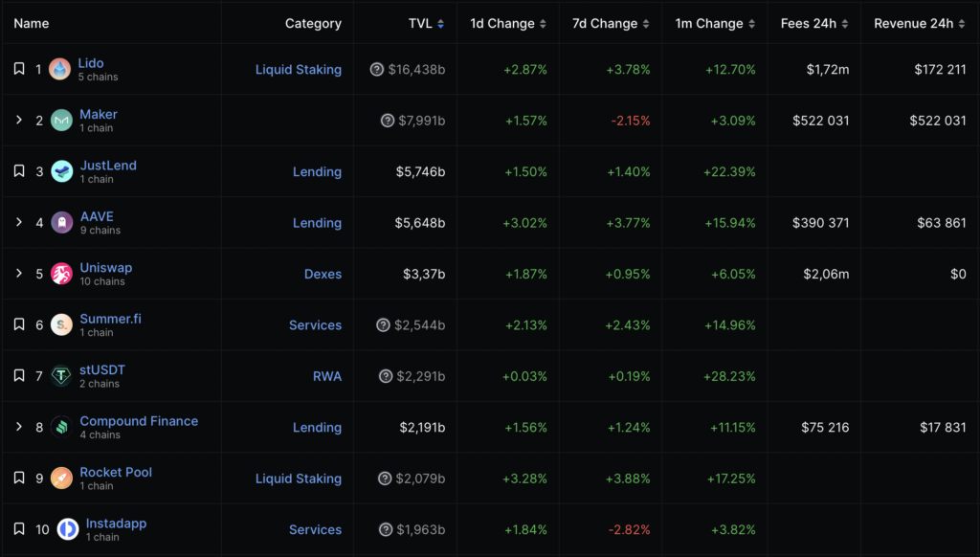
Task: Expand the AAVE row chevron
Action: [x=19, y=223]
